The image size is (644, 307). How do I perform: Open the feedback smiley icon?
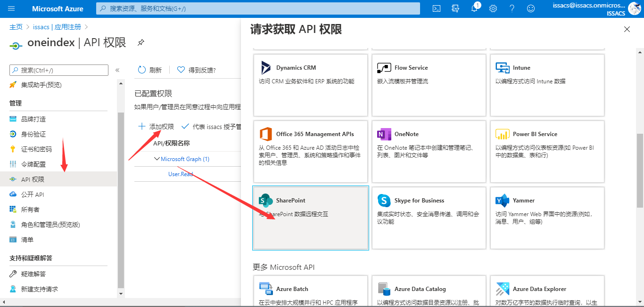tap(531, 8)
